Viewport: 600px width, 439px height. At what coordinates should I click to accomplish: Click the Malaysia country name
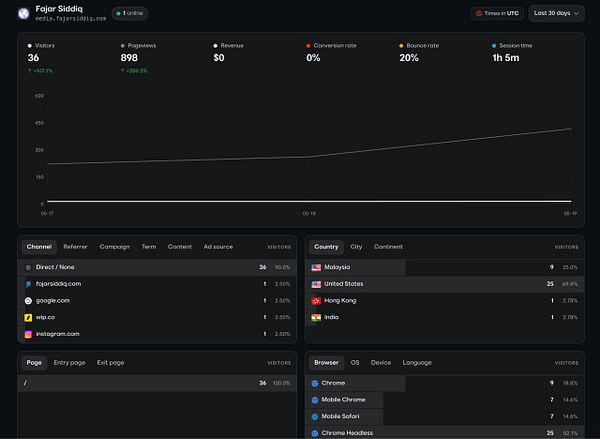coord(337,267)
